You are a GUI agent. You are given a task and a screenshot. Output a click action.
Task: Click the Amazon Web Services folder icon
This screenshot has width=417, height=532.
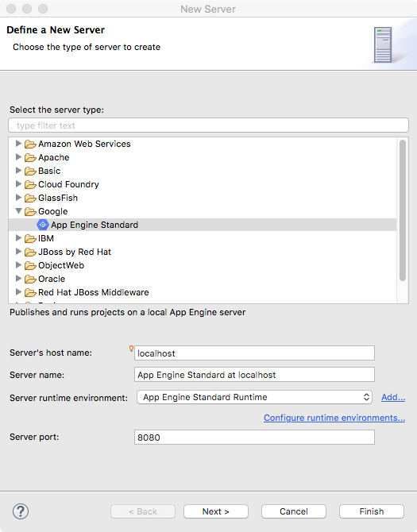point(30,145)
